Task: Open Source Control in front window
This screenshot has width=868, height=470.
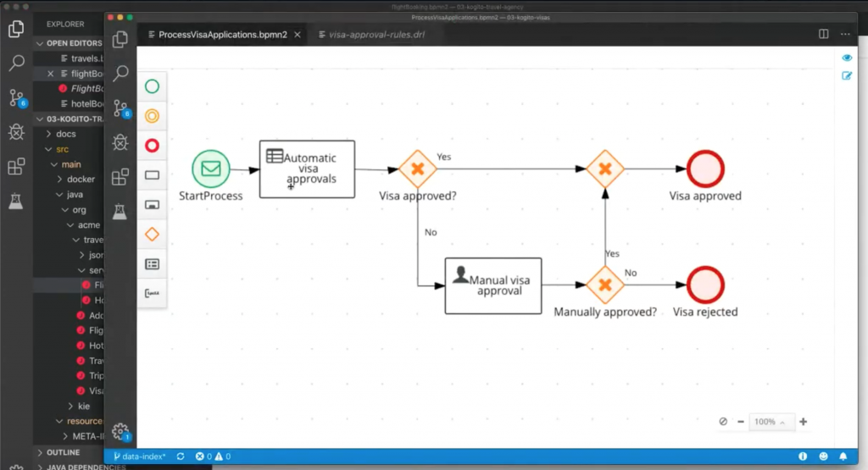Action: tap(120, 108)
